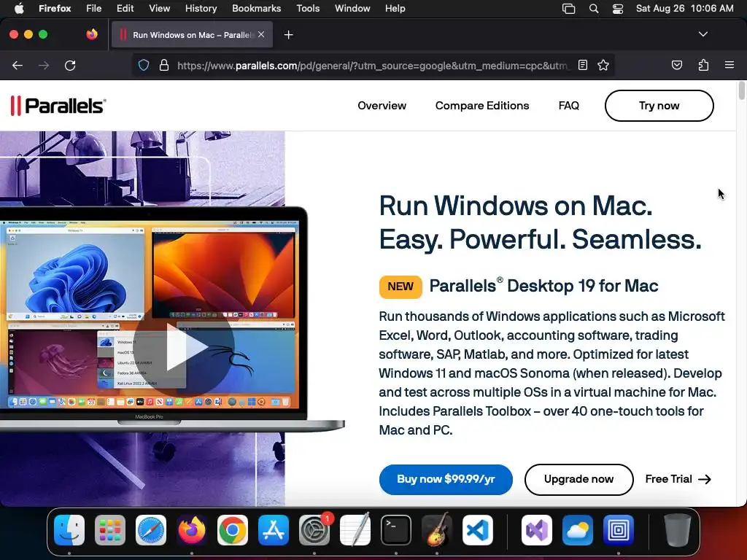Open the Free Trial link

tap(678, 480)
